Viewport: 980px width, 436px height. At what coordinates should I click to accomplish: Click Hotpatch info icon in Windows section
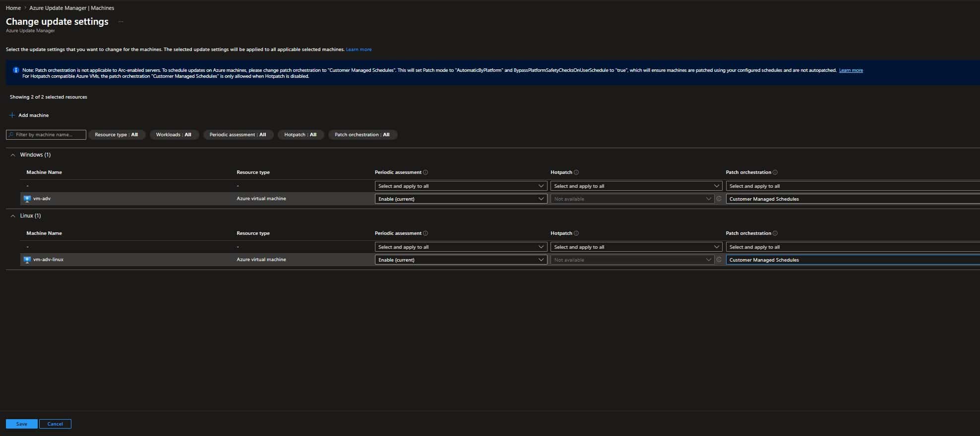coord(576,172)
